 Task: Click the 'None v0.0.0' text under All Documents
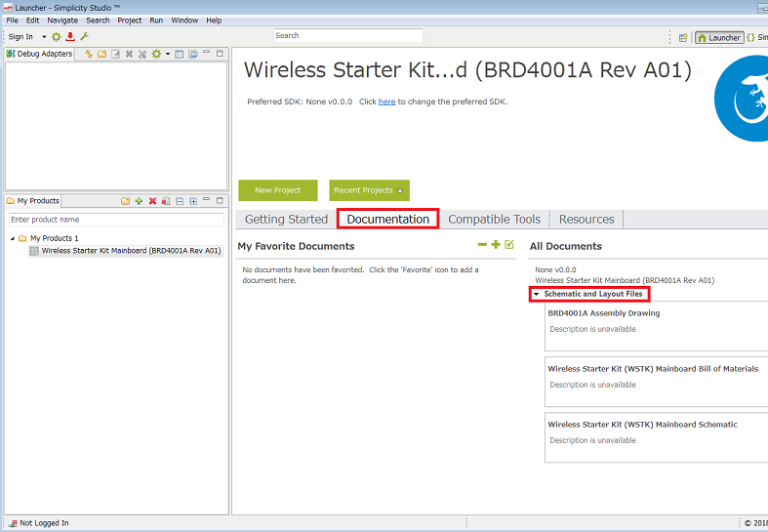pos(555,270)
